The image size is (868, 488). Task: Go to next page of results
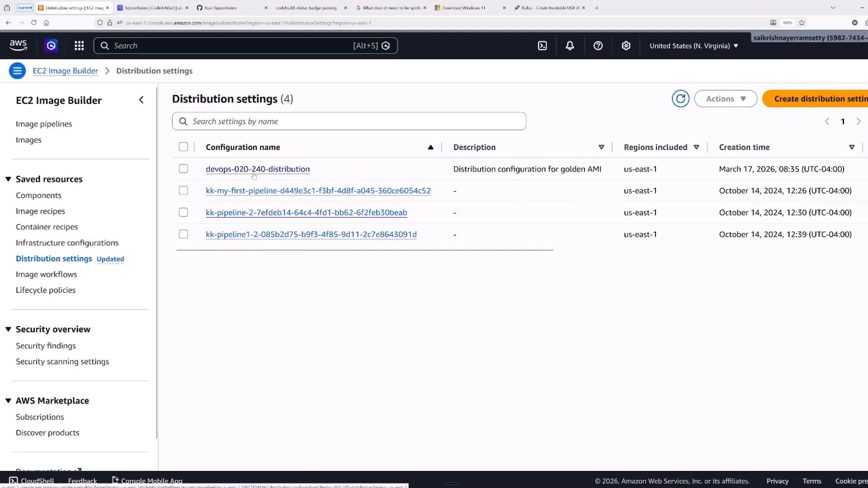(859, 121)
